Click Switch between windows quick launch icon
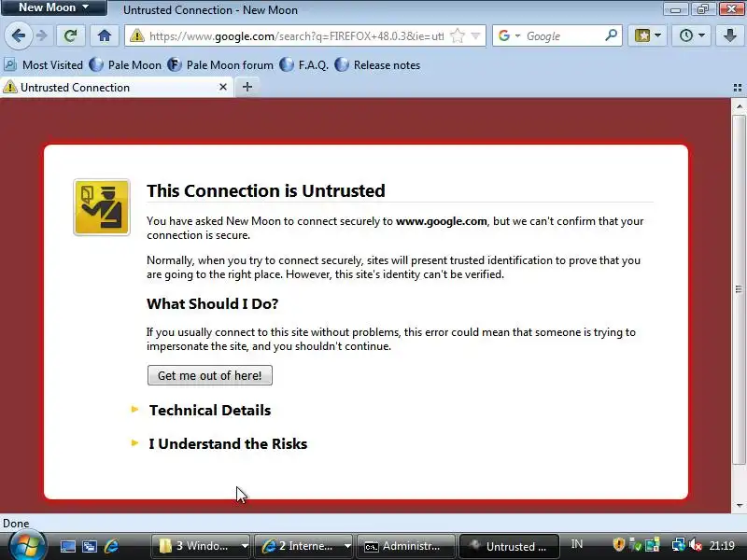The height and width of the screenshot is (560, 747). click(x=90, y=546)
